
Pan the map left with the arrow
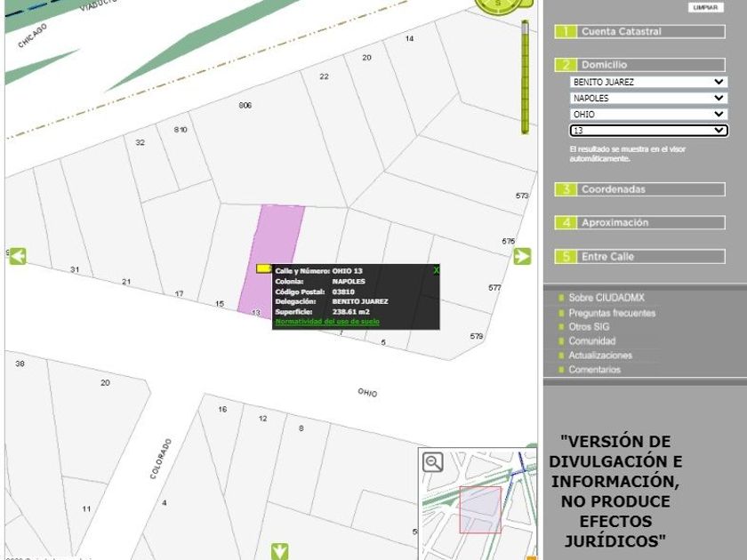coord(17,257)
